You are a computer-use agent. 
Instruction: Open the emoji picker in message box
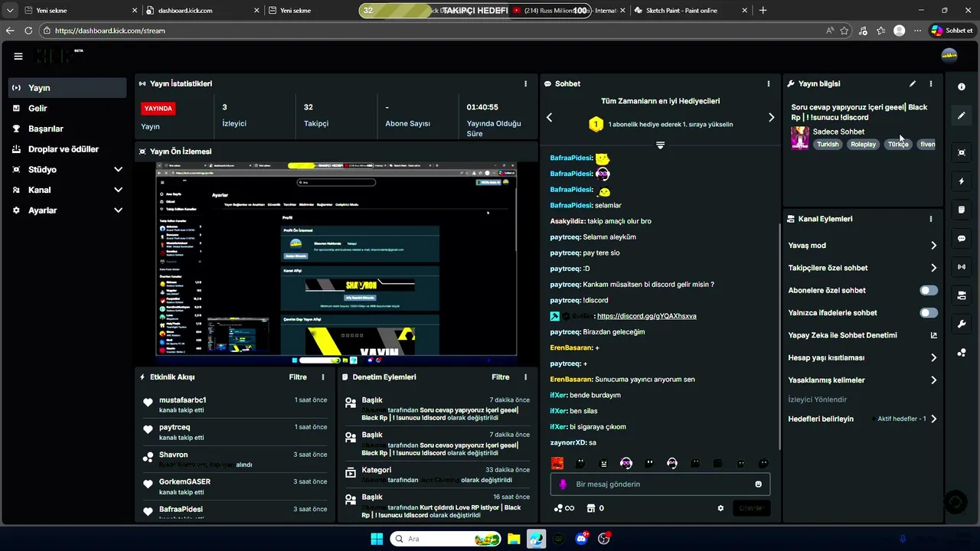759,484
